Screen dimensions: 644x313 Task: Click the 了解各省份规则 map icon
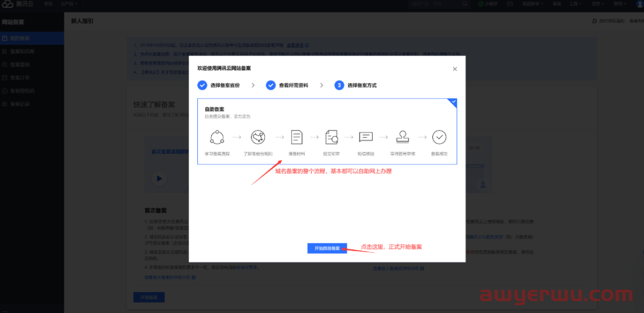258,137
